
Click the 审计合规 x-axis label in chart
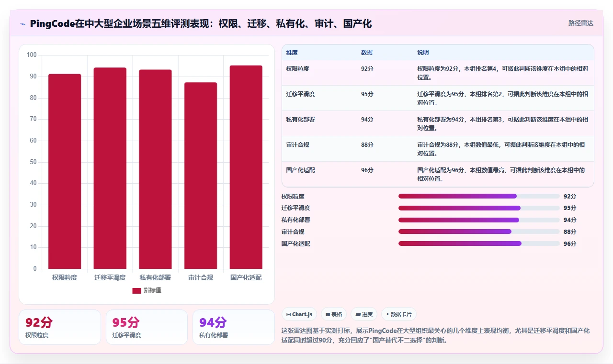pos(201,277)
